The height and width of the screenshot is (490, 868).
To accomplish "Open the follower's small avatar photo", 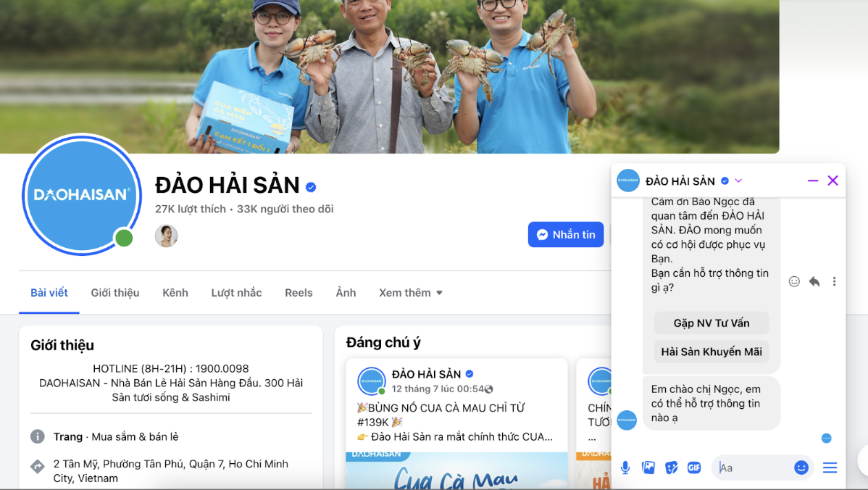I will pos(166,236).
